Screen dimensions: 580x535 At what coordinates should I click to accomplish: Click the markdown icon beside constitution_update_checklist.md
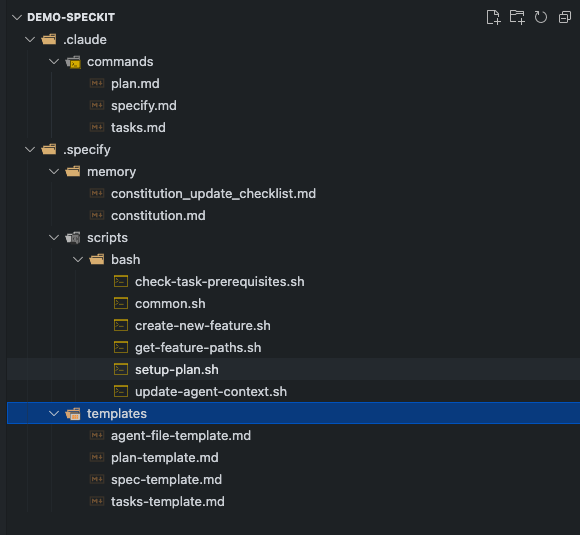pos(97,193)
